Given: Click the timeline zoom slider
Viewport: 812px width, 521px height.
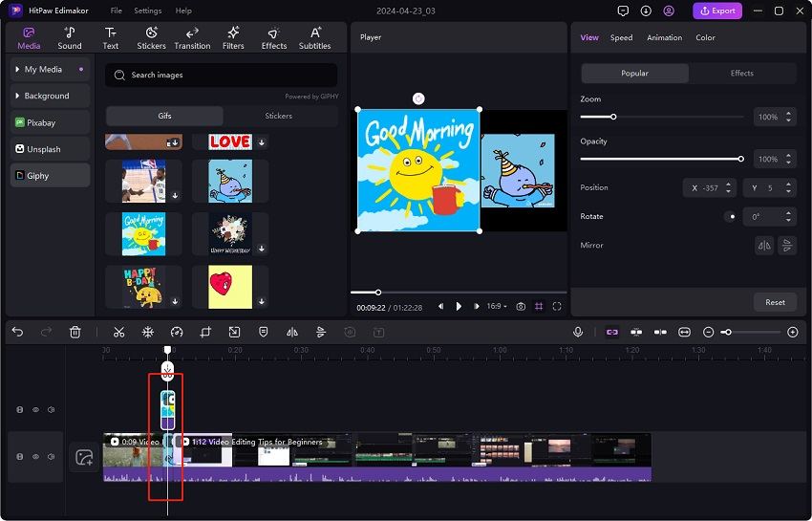Looking at the screenshot, I should (x=751, y=333).
